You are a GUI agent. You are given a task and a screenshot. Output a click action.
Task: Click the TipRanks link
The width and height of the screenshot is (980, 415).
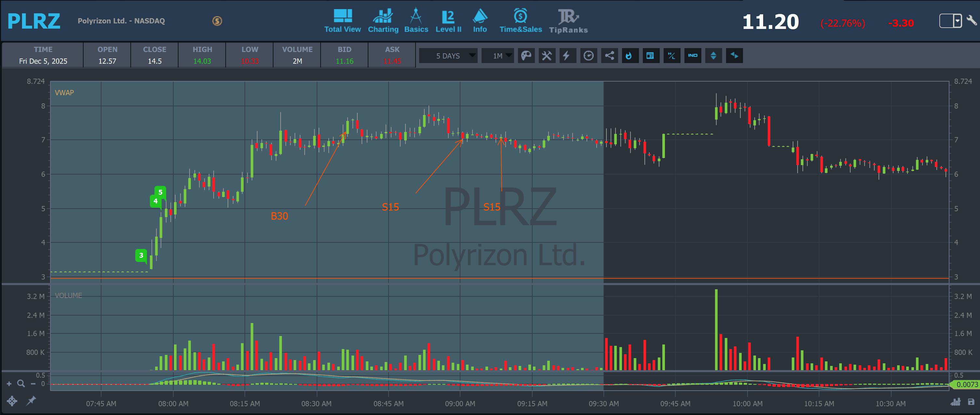568,21
